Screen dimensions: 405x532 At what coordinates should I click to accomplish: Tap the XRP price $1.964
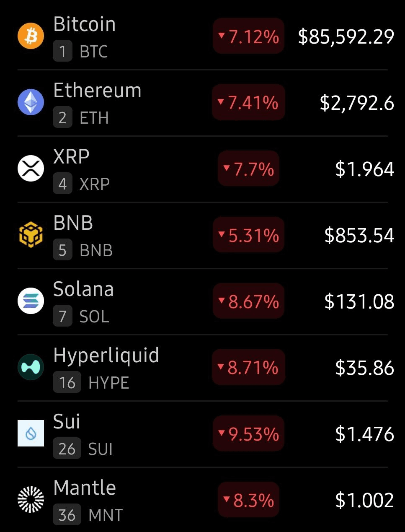coord(364,169)
